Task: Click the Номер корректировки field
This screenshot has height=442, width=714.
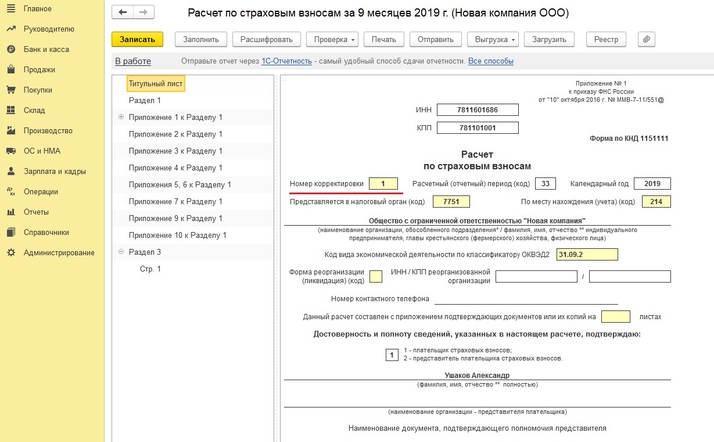Action: coord(383,183)
